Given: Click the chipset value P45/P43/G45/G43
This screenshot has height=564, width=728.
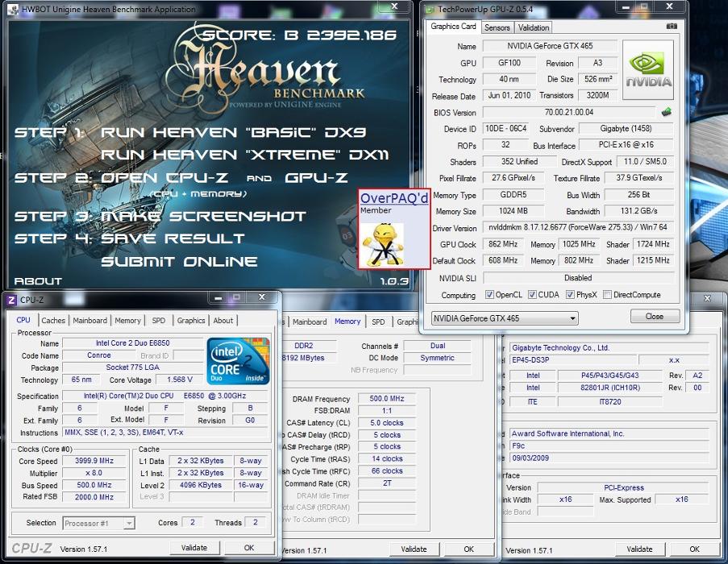Looking at the screenshot, I should click(609, 375).
